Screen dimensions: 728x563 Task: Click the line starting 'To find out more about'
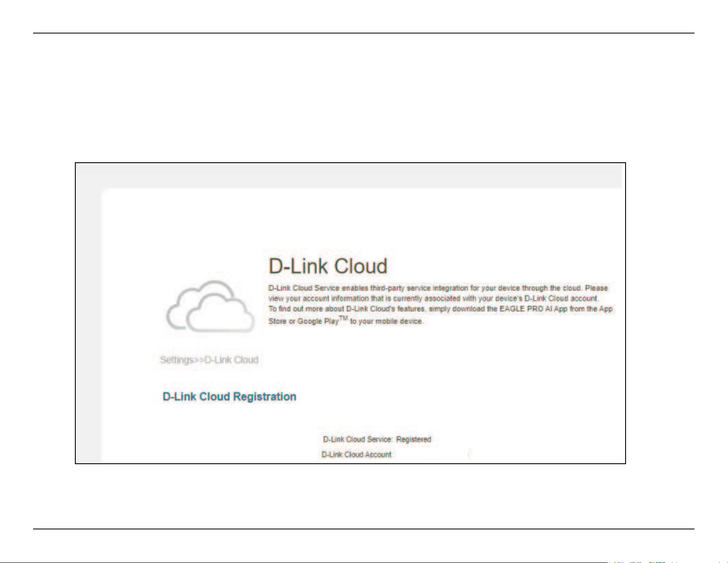coord(440,309)
